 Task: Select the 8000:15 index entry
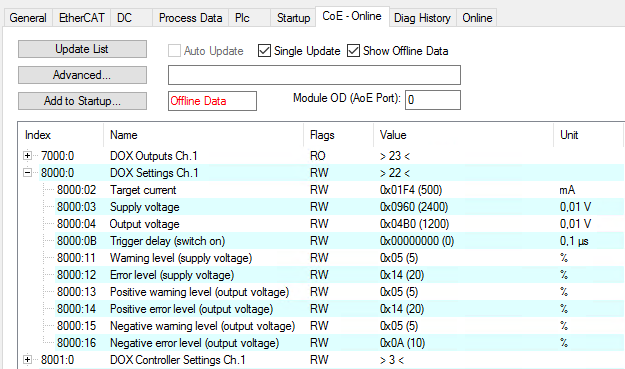tap(77, 326)
